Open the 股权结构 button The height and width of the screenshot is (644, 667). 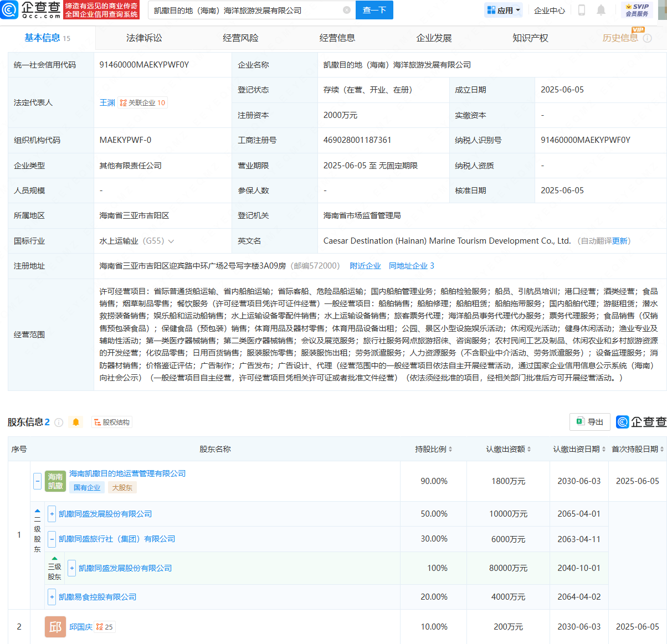coord(112,423)
